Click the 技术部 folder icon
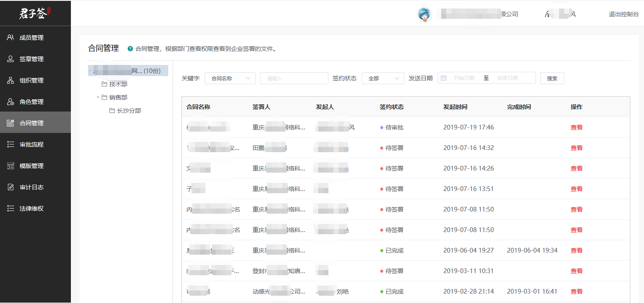The height and width of the screenshot is (303, 644). click(x=104, y=84)
